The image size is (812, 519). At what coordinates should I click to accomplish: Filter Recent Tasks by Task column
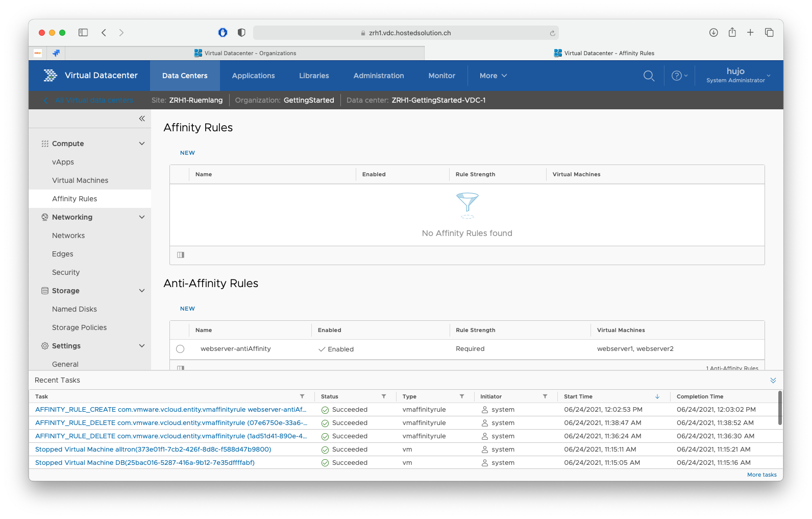click(x=302, y=396)
